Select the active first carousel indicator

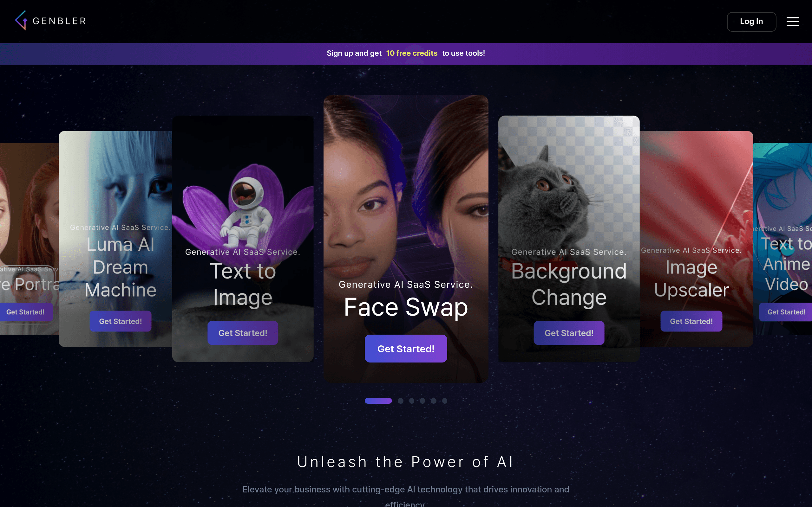coord(378,401)
